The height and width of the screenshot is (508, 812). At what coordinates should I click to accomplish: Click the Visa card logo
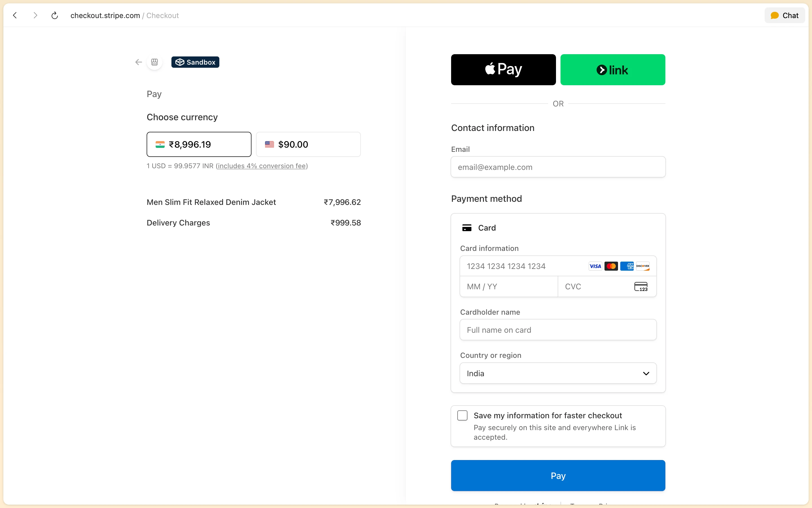pyautogui.click(x=595, y=266)
